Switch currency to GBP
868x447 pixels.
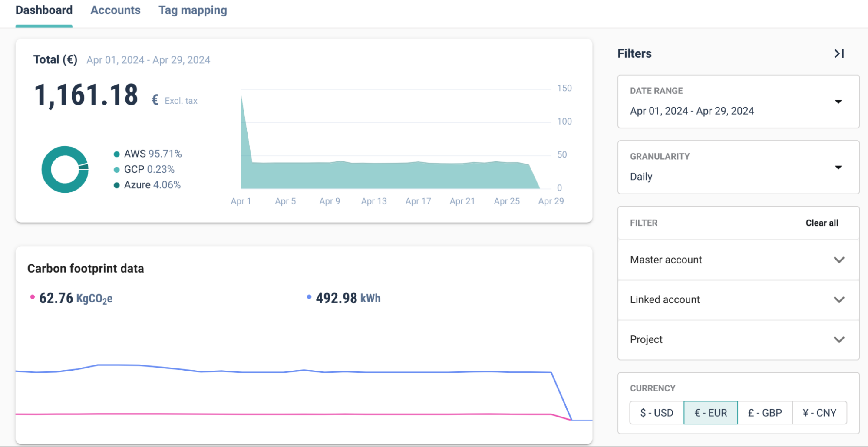click(x=765, y=413)
